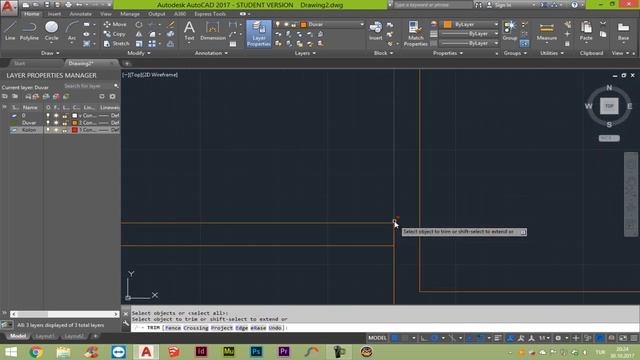Activate the Copy command
This screenshot has height=360, width=640.
tap(115, 34)
